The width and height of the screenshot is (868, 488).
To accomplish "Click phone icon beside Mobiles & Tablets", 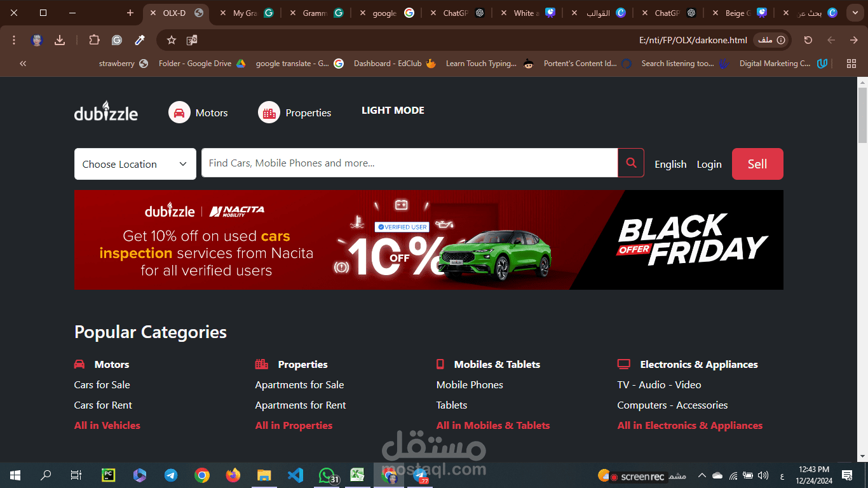I will (x=440, y=364).
